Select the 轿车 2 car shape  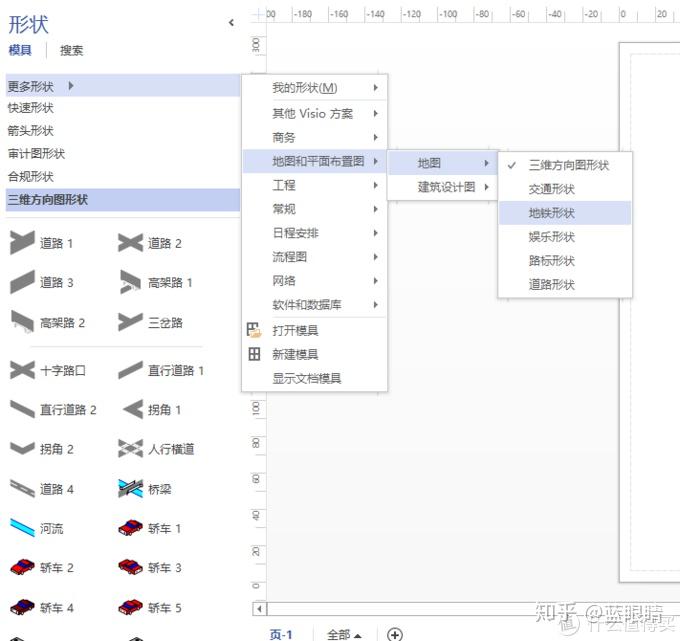42,567
